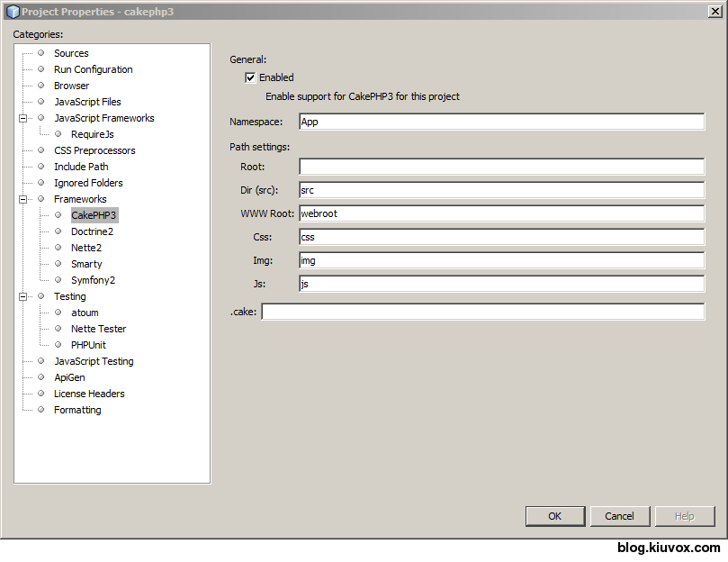Click the Cancel button
This screenshot has height=562, width=728.
pos(619,516)
